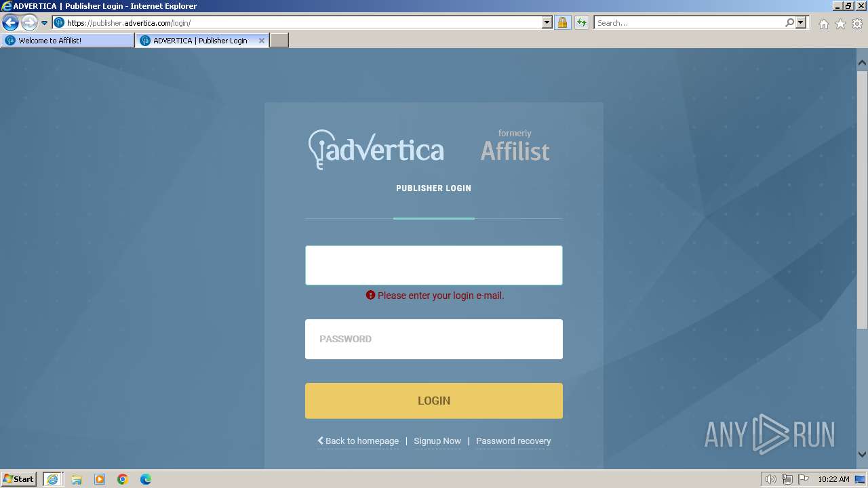Viewport: 868px width, 488px height.
Task: Click 'Please enter your login e-mail.' message
Action: coord(441,296)
